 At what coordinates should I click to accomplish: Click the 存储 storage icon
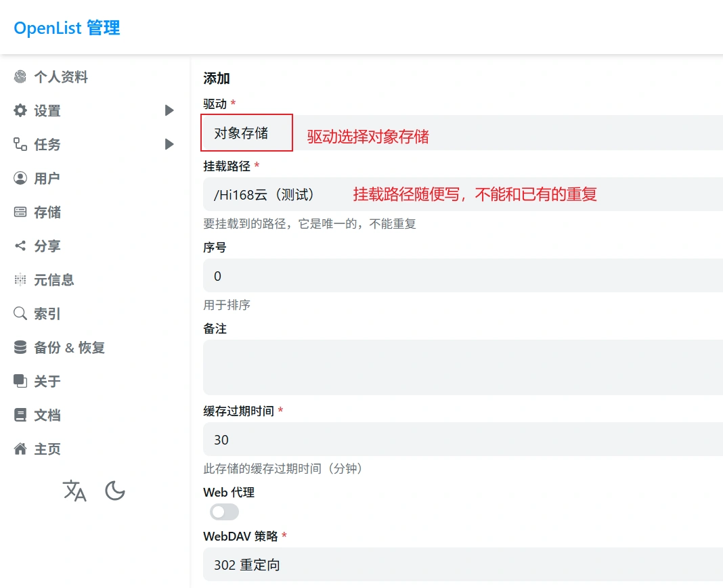click(20, 212)
